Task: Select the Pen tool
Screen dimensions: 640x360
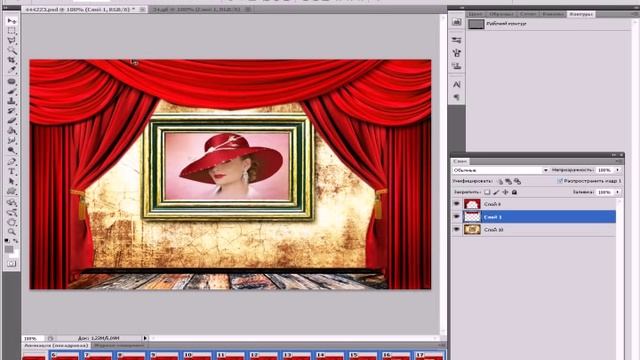Action: 12,162
